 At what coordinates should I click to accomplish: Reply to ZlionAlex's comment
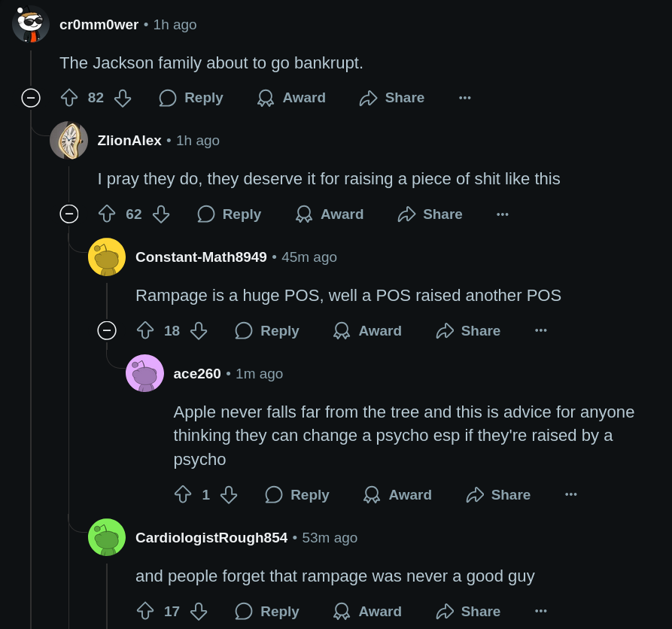[230, 214]
